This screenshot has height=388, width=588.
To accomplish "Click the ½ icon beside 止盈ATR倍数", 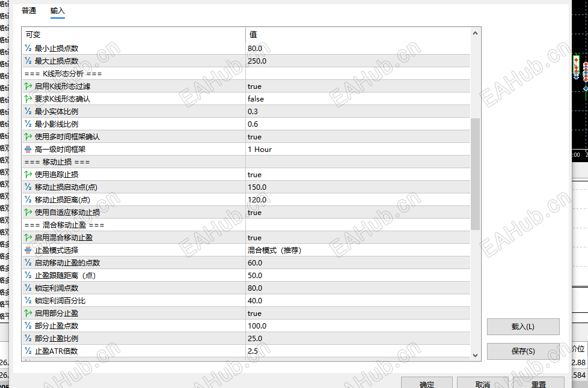I will 26,351.
